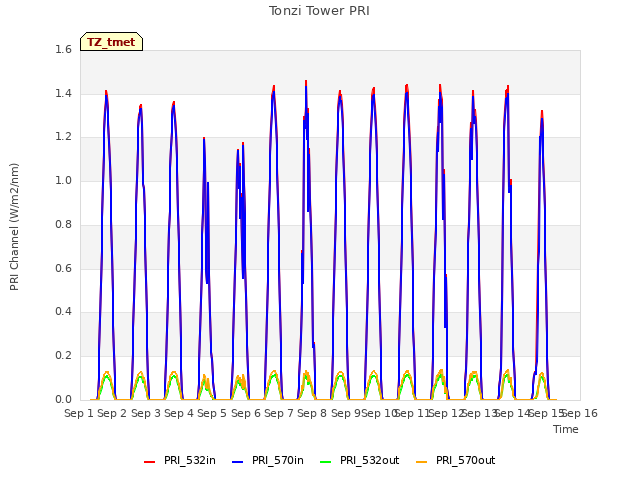Screen dimensions: 640x480
Task: Click the 0.4 y-axis tick label
Action: pos(63,311)
